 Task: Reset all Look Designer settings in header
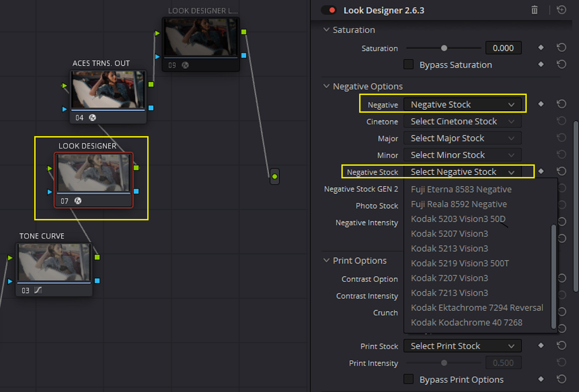(561, 10)
